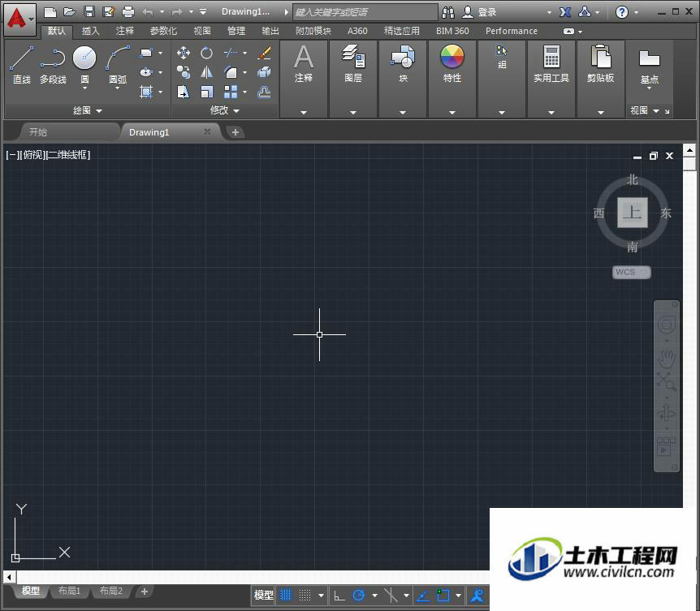Open the Performance ribbon tab
700x611 pixels.
tap(511, 31)
